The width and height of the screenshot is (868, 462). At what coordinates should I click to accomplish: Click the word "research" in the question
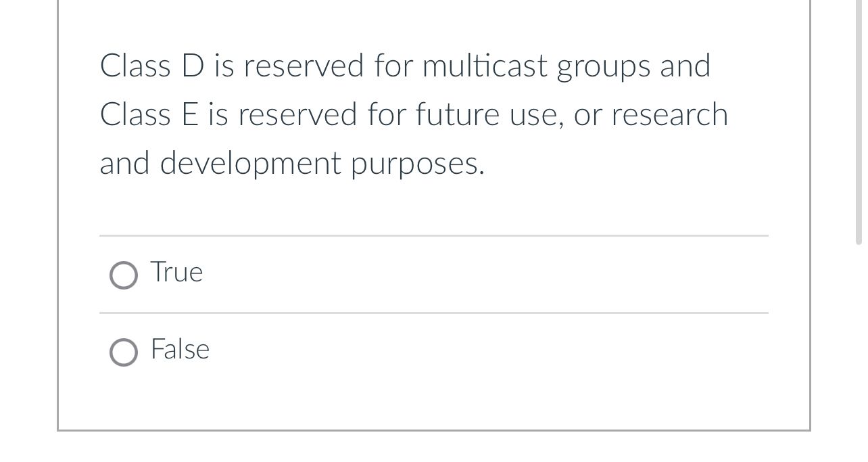pos(670,114)
